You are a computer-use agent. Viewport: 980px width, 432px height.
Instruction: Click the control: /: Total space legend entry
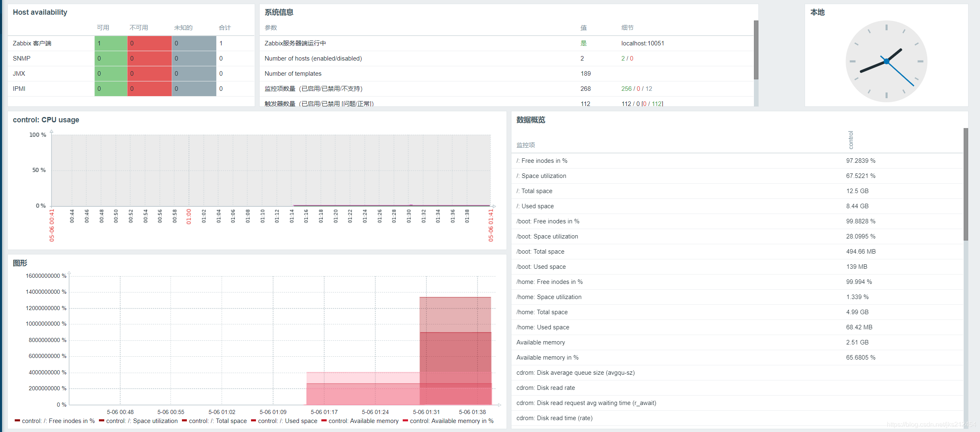214,421
